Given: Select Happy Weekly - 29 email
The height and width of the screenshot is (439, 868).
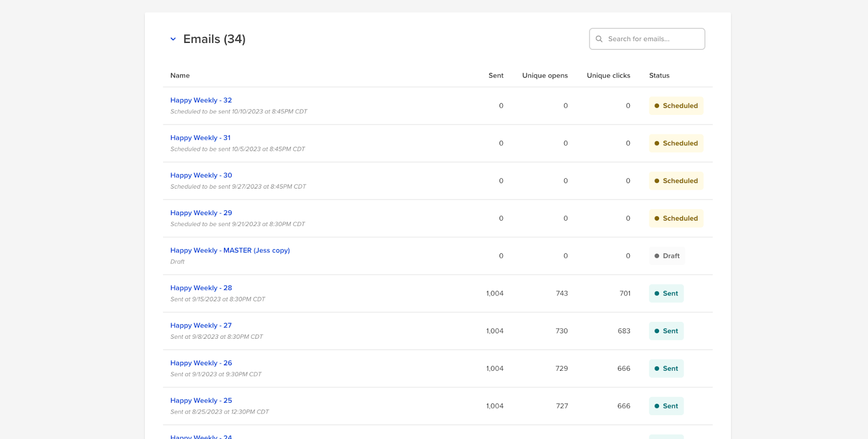Looking at the screenshot, I should pyautogui.click(x=201, y=213).
